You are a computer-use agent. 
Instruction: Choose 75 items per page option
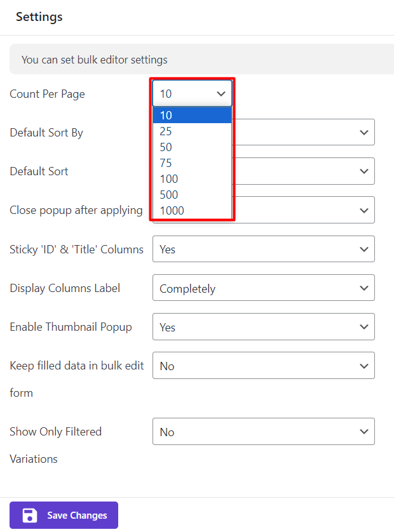192,163
